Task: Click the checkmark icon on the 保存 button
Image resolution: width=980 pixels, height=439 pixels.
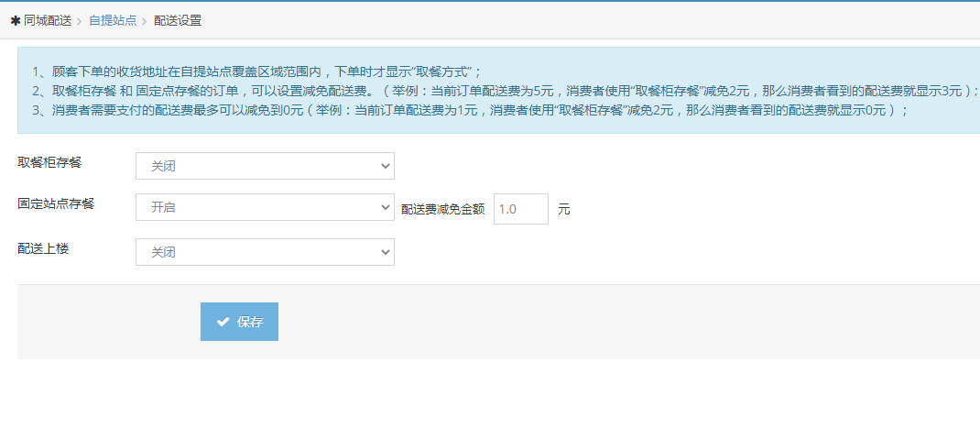Action: (223, 322)
